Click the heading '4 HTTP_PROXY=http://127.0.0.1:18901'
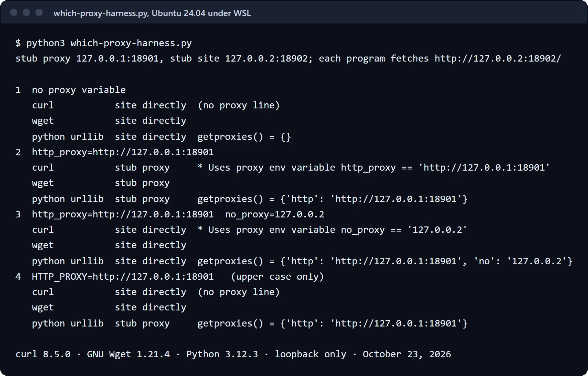 115,277
